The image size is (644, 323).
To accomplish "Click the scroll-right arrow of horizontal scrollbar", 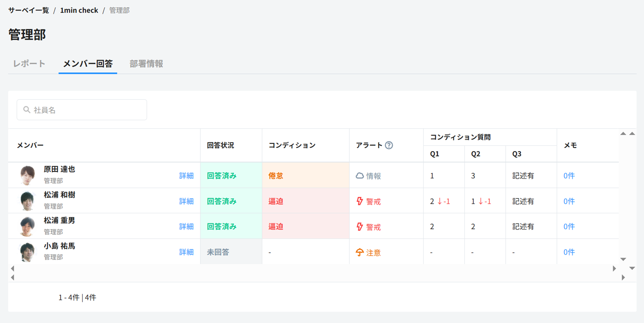I will click(614, 269).
